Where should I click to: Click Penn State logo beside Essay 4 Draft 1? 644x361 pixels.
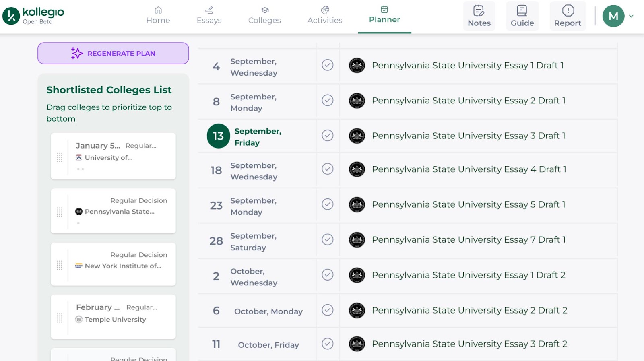point(357,169)
